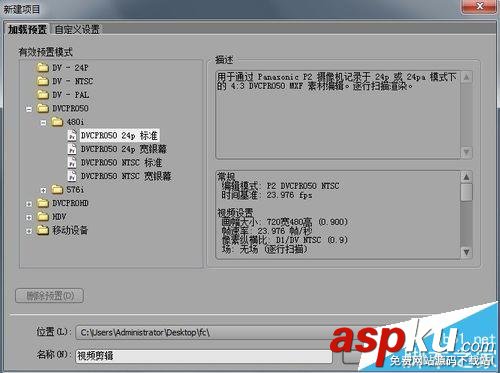This screenshot has width=500, height=373.
Task: Collapse the DVCPRO50 tree node
Action: click(x=29, y=109)
